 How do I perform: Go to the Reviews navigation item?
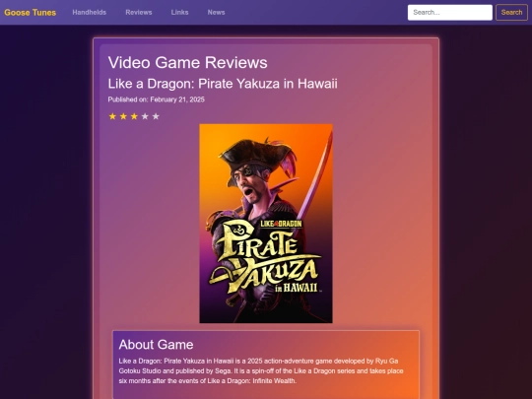[x=139, y=12]
